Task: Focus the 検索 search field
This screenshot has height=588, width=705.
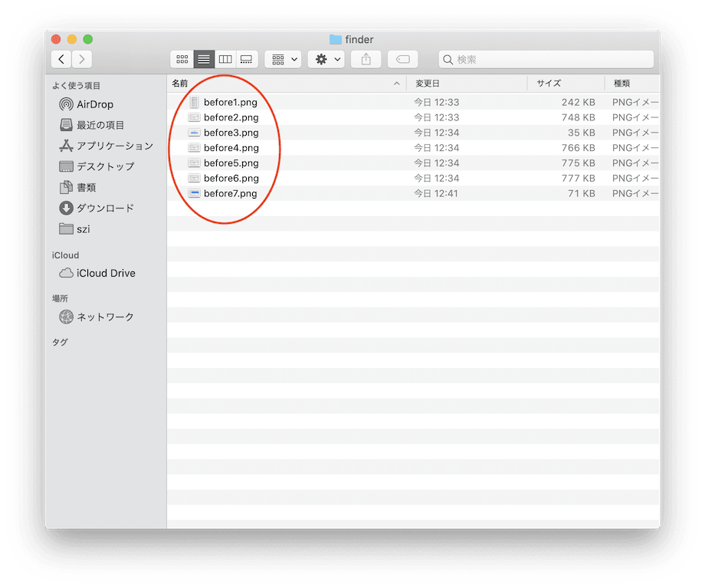Action: click(x=546, y=59)
